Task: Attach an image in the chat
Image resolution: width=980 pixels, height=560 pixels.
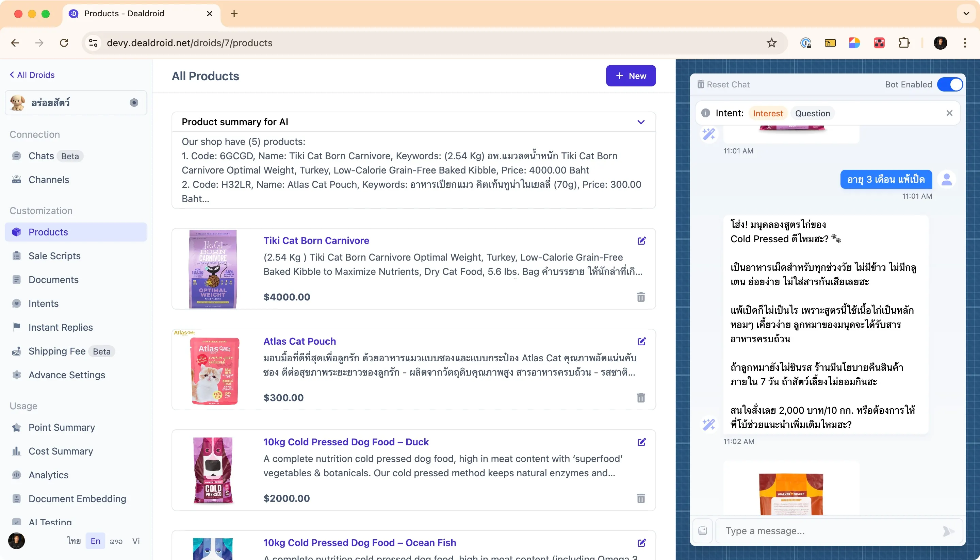Action: (703, 530)
